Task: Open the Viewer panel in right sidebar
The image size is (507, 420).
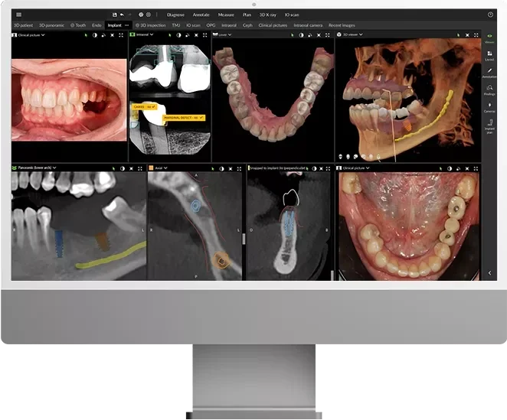Action: [x=489, y=37]
